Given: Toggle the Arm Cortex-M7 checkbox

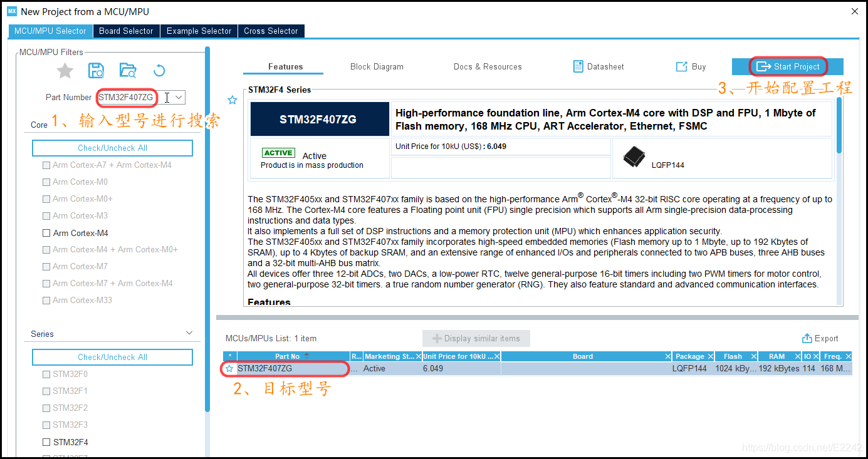Looking at the screenshot, I should [x=46, y=267].
